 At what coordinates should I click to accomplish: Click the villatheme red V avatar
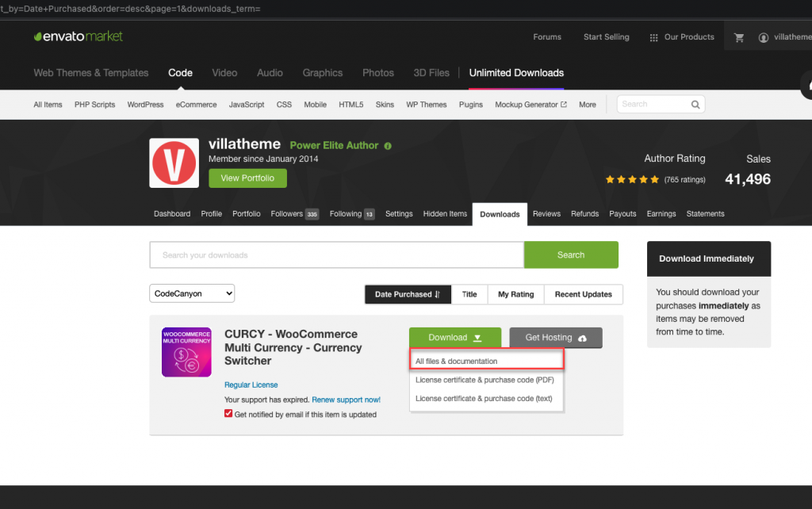click(x=174, y=163)
